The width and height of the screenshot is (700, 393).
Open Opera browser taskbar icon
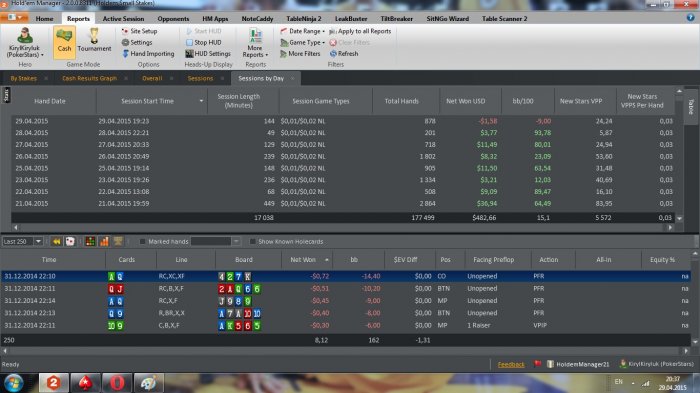point(117,383)
